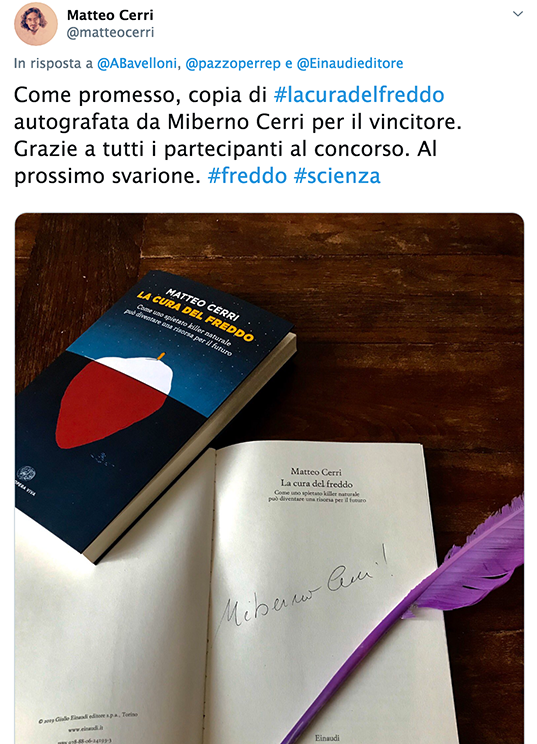Open Matteo Cerri's profile avatar
The image size is (537, 744).
[x=36, y=24]
